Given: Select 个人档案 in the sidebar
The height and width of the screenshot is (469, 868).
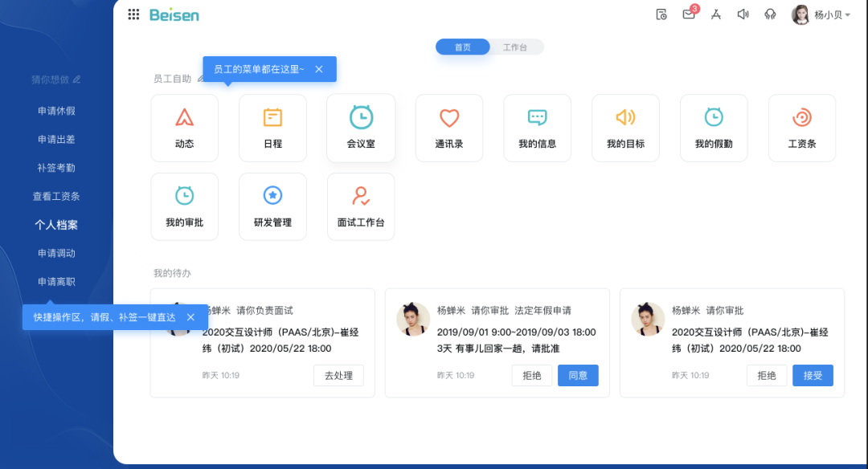Looking at the screenshot, I should [x=56, y=225].
